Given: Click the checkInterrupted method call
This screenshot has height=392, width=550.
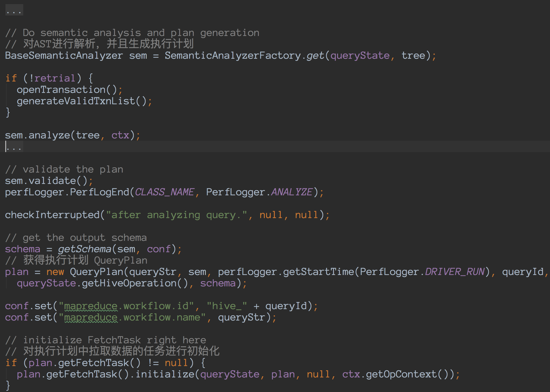Looking at the screenshot, I should point(52,215).
